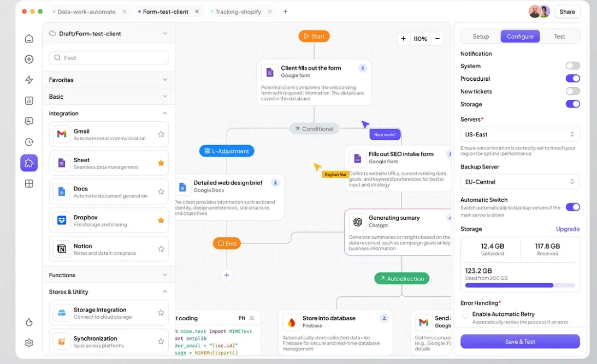Expand the Functions section
This screenshot has width=597, height=364.
tap(109, 275)
